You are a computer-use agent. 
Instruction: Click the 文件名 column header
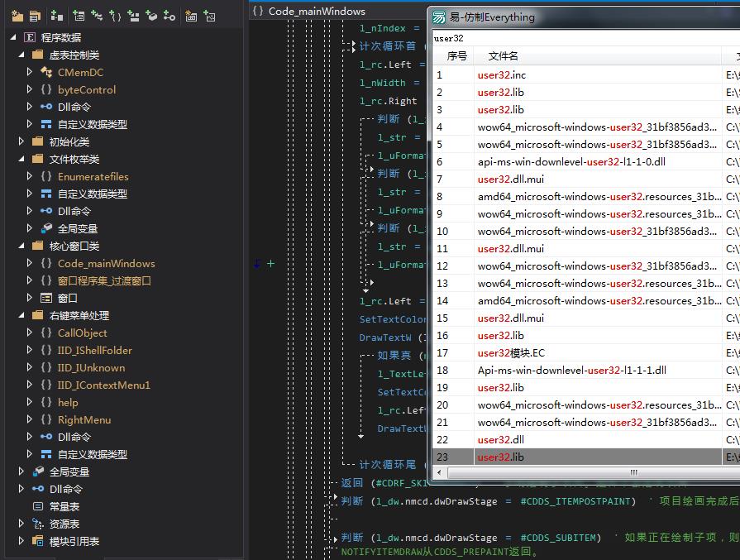click(x=503, y=56)
